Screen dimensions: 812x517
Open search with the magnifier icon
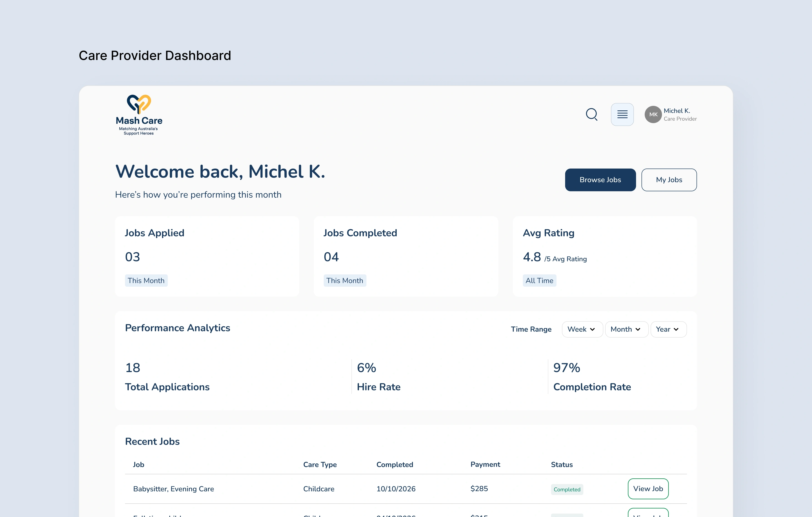[591, 114]
